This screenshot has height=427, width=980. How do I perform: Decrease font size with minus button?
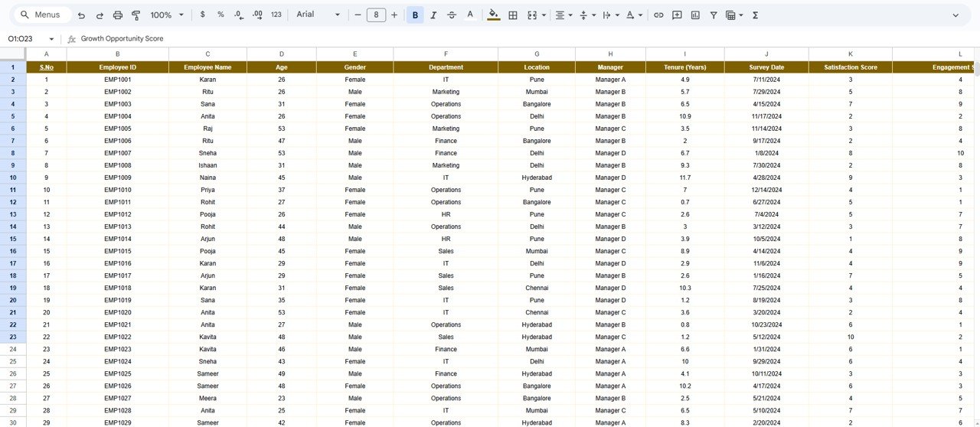click(x=358, y=15)
